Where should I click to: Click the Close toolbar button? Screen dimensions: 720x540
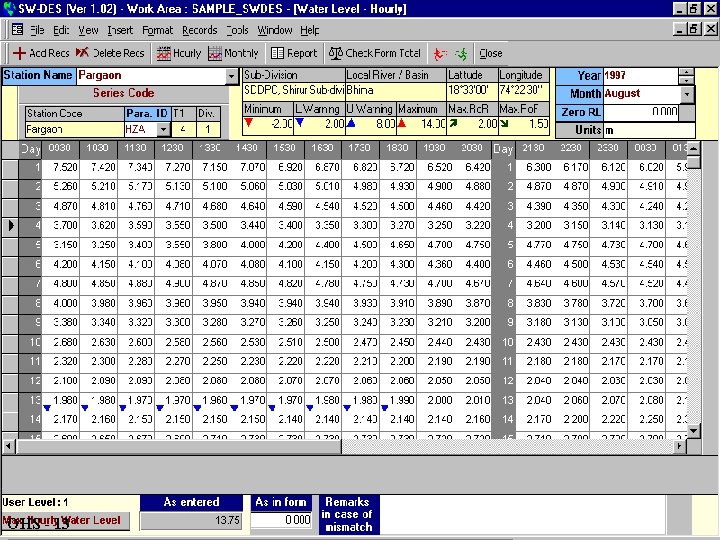[x=491, y=53]
